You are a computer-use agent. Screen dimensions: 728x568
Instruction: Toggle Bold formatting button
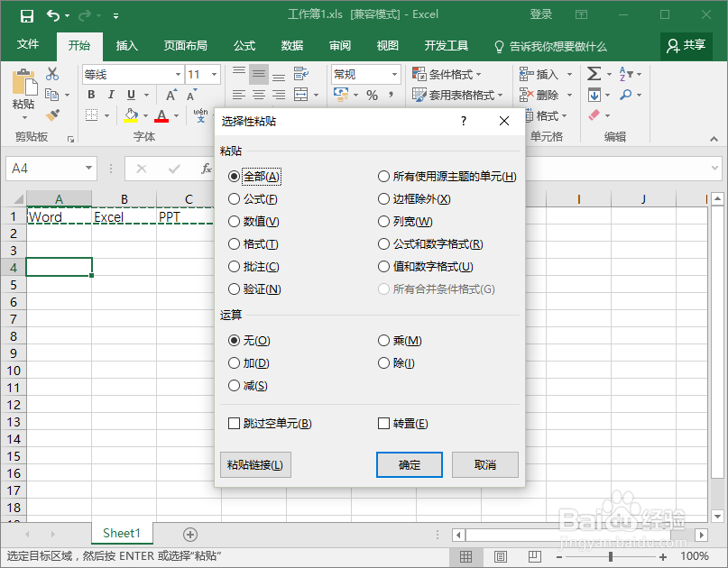(x=91, y=95)
